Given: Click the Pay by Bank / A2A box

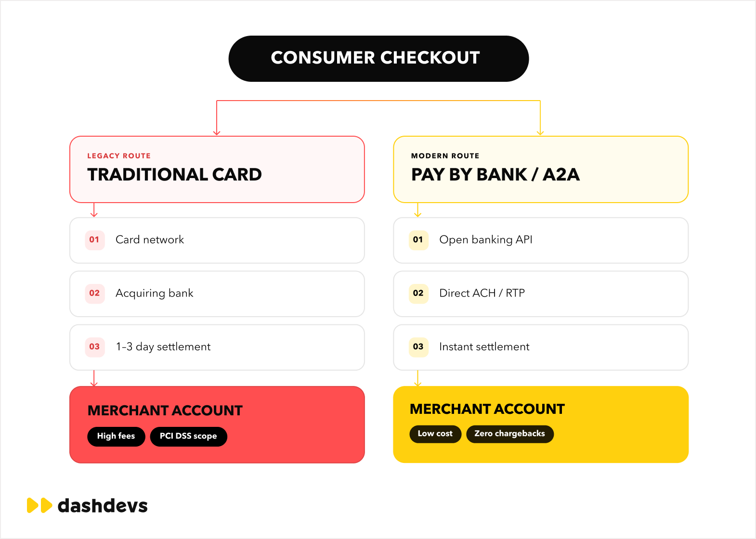Looking at the screenshot, I should (541, 169).
